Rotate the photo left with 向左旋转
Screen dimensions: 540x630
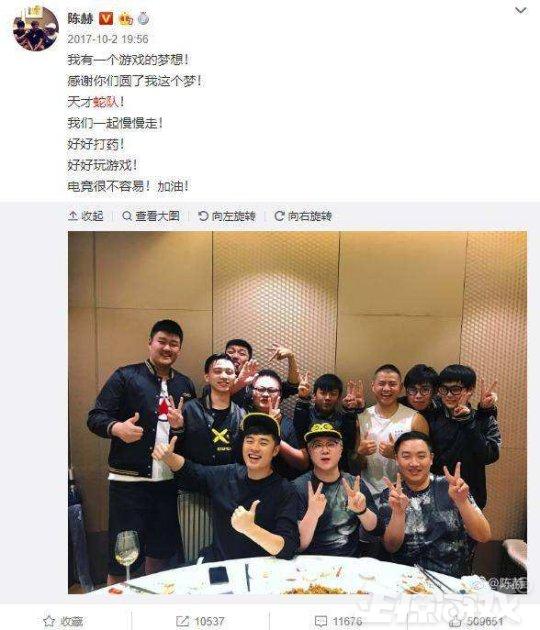[x=227, y=216]
